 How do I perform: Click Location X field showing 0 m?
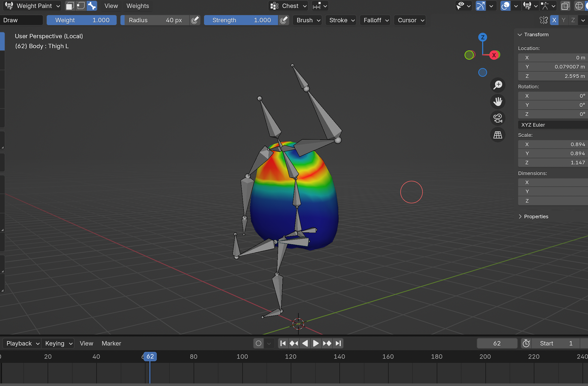tap(553, 58)
